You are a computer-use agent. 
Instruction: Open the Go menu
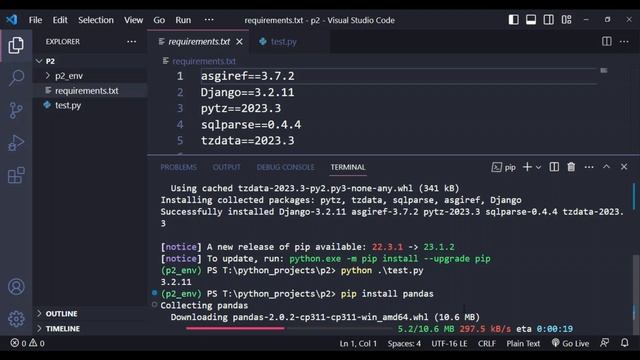[x=159, y=20]
